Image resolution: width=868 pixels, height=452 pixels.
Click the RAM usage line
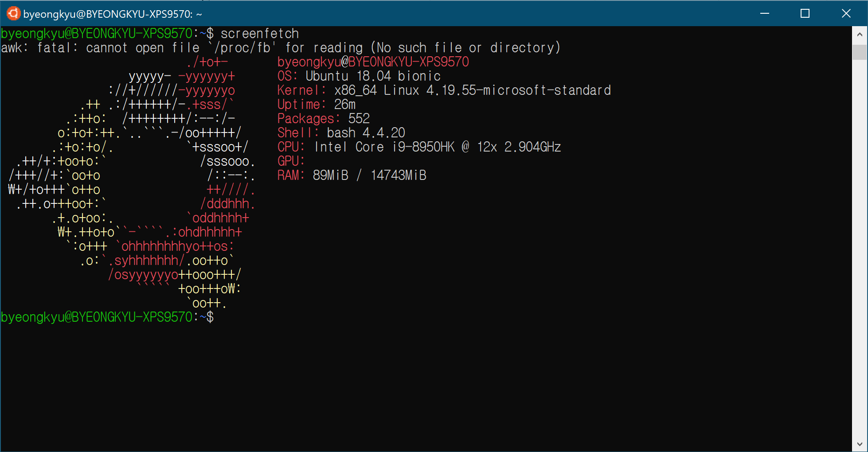(352, 175)
